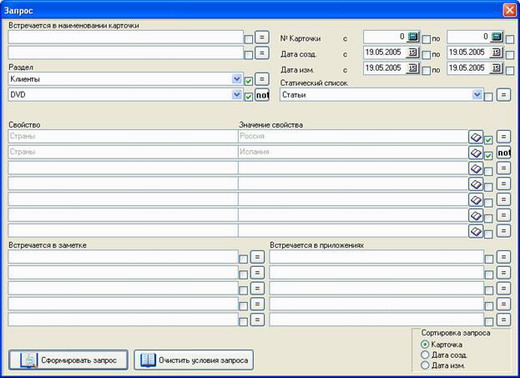Enable checkbox for first note search field
The height and width of the screenshot is (378, 520).
[x=243, y=259]
